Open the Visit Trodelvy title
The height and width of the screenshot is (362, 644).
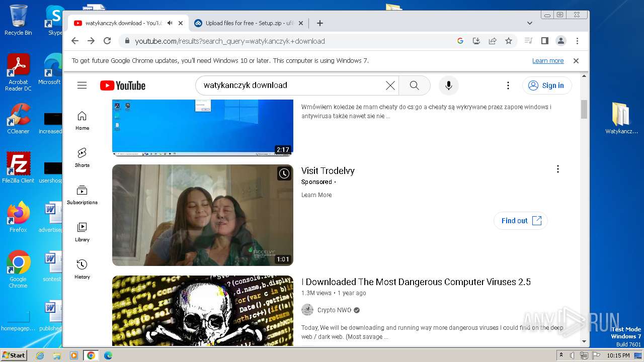[x=328, y=171]
